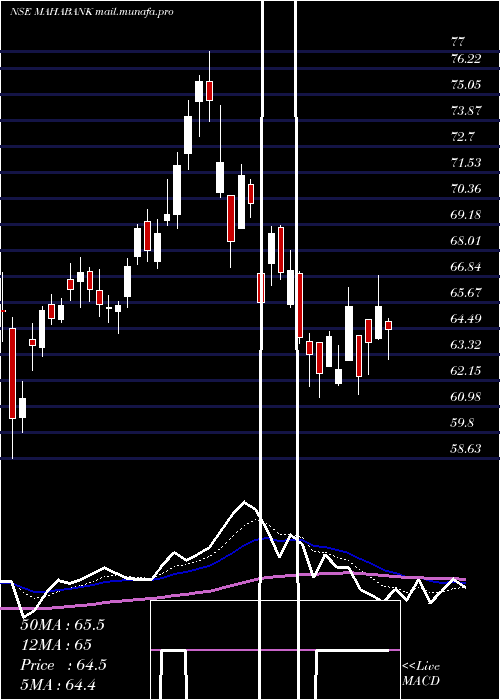Click the 72.7 price axis label
Image resolution: width=500 pixels, height=700 pixels.
[462, 137]
